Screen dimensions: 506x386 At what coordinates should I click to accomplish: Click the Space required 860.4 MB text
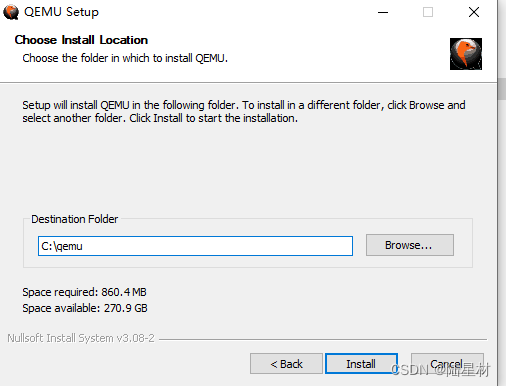[x=84, y=292]
